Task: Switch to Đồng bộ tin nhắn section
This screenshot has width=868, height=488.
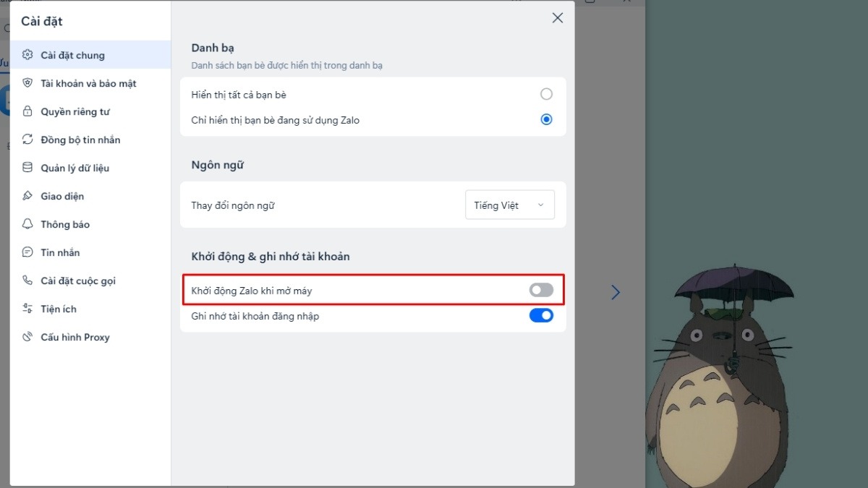Action: [x=90, y=140]
